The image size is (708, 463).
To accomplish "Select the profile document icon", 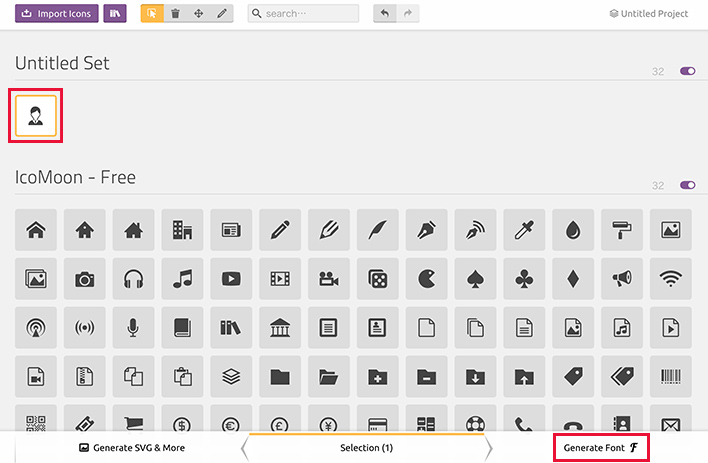I will 377,327.
